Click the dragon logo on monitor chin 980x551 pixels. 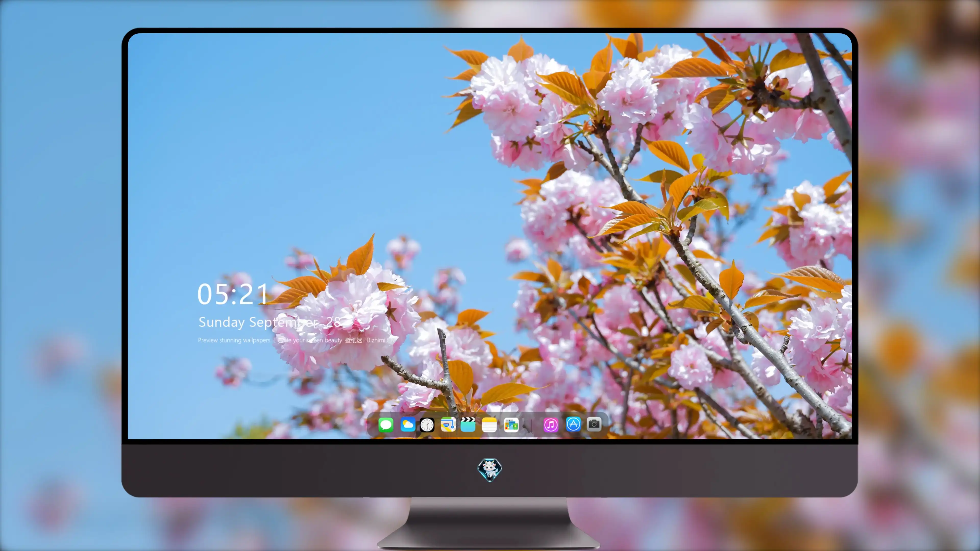[490, 470]
